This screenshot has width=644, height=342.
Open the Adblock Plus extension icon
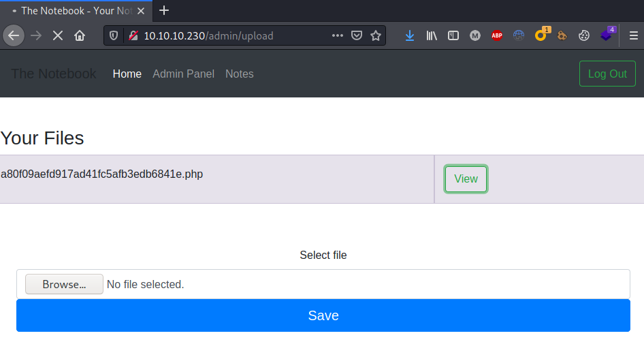(x=497, y=35)
